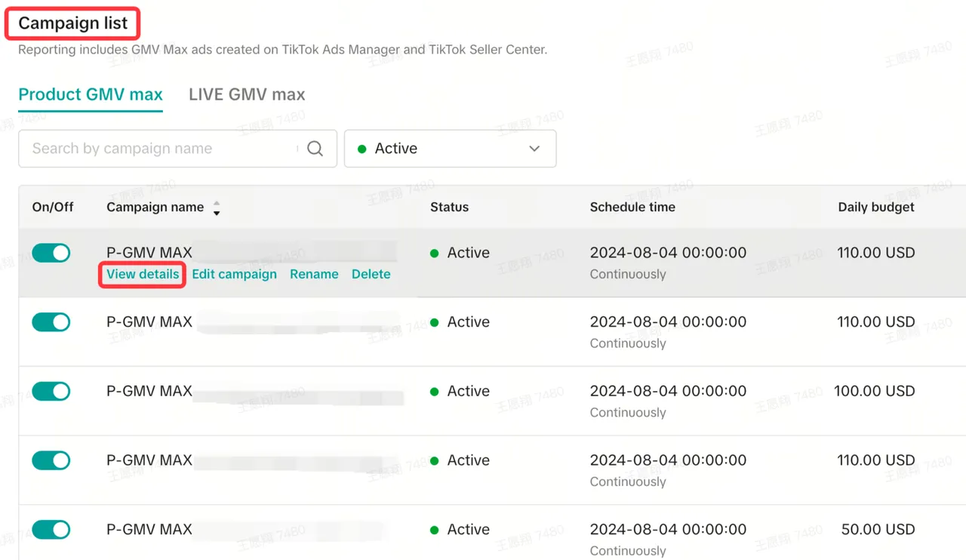Image resolution: width=966 pixels, height=560 pixels.
Task: Select the Product GMV max tab
Action: [x=91, y=94]
